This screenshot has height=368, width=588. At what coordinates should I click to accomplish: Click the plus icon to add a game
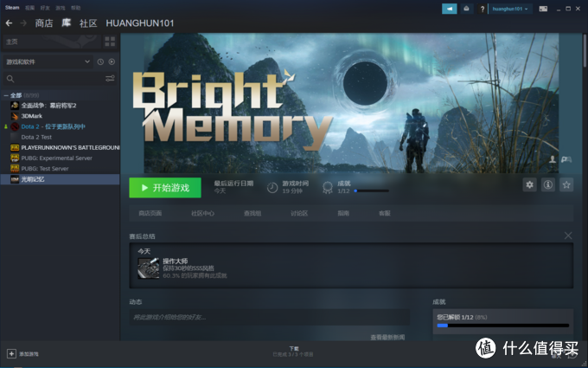(11, 354)
